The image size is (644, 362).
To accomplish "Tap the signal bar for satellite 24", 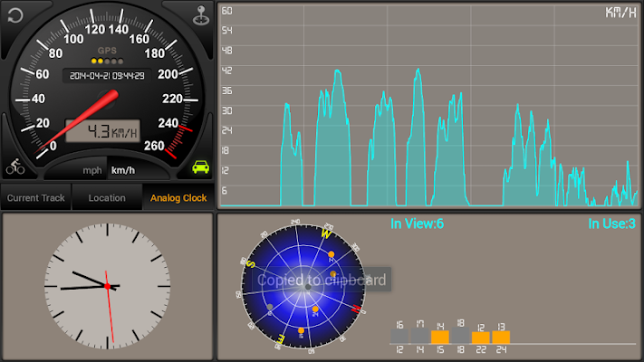I will pos(501,337).
